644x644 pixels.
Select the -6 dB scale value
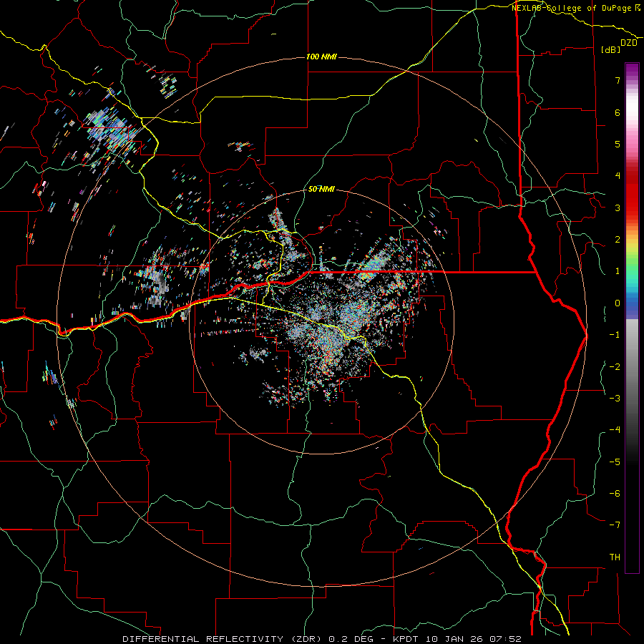(x=615, y=494)
